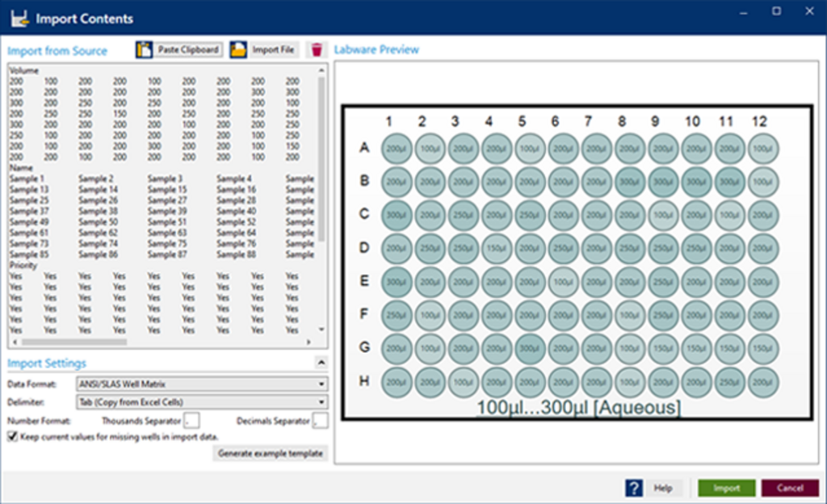This screenshot has height=504, width=827.
Task: Select well H11 in the plate preview
Action: click(x=729, y=382)
